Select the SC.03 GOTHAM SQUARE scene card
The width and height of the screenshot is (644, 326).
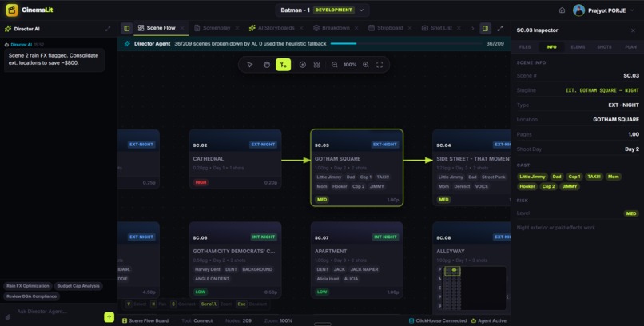[357, 168]
